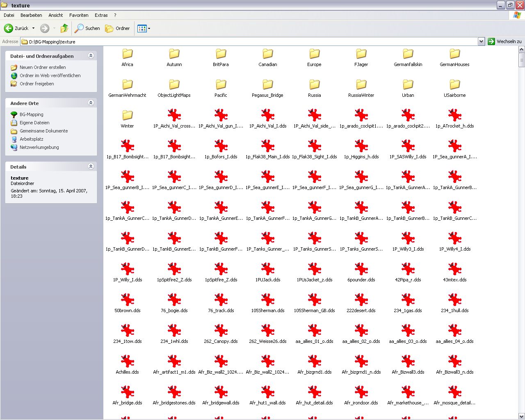
Task: Collapse the Datei- und Ordneraufgaben panel
Action: (91, 56)
